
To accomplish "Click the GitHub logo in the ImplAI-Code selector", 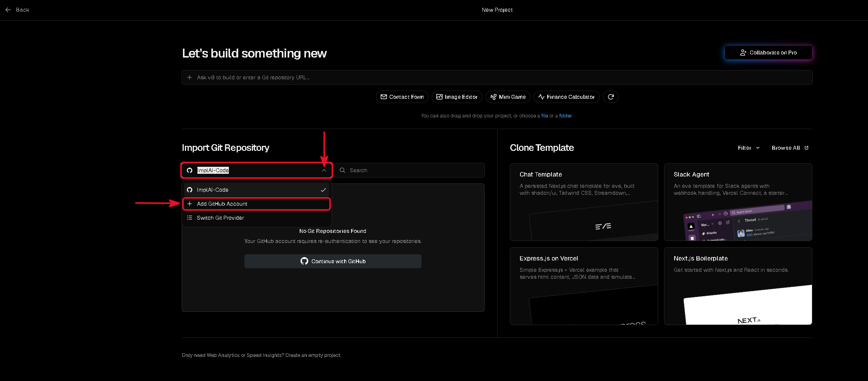I will click(x=190, y=170).
